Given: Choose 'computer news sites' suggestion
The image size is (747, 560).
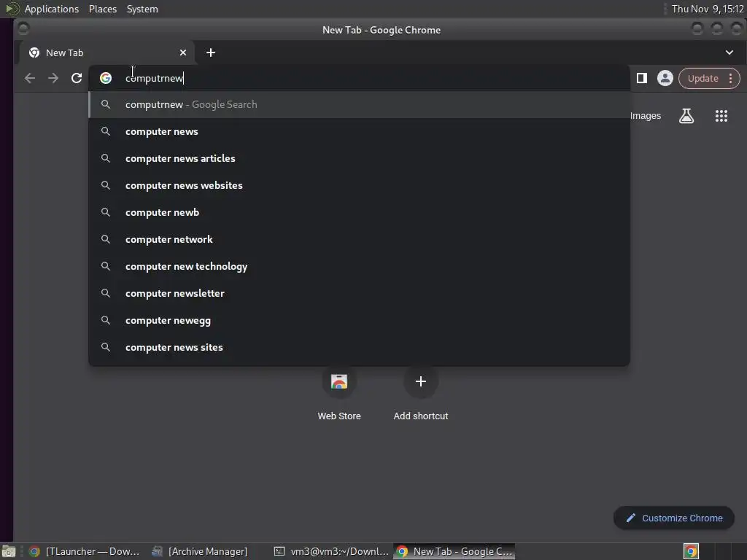Looking at the screenshot, I should 359,347.
